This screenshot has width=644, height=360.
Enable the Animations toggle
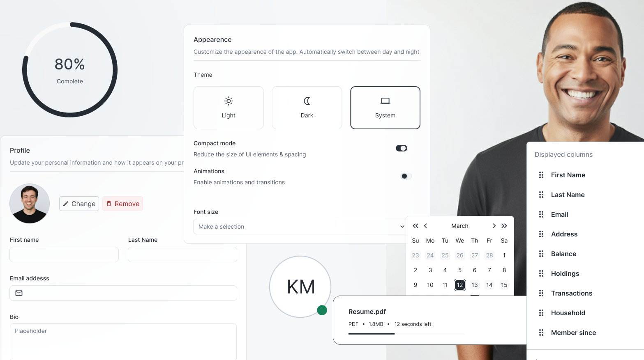pyautogui.click(x=405, y=176)
